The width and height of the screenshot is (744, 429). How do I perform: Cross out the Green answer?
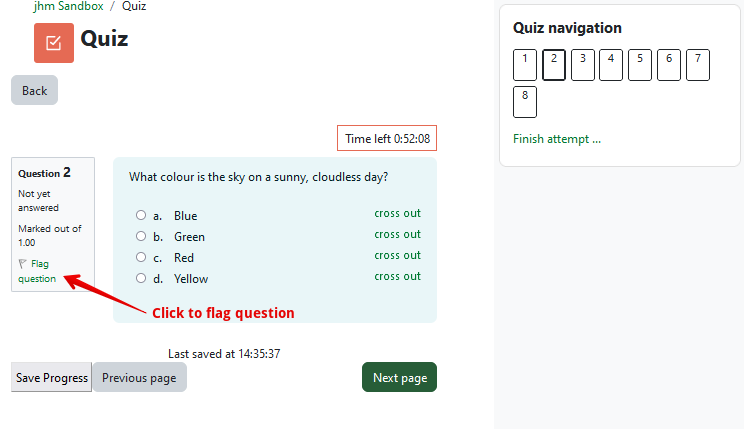coord(397,234)
